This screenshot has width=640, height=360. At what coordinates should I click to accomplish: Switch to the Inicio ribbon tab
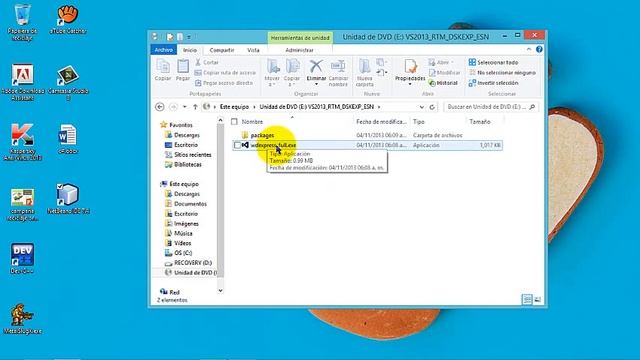pyautogui.click(x=190, y=50)
